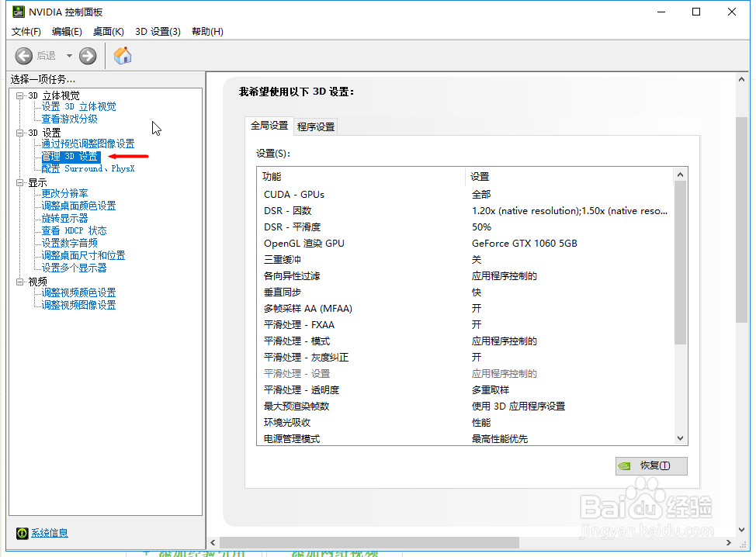Select the 平滑处理 - 灰度纠正 row

click(x=465, y=358)
